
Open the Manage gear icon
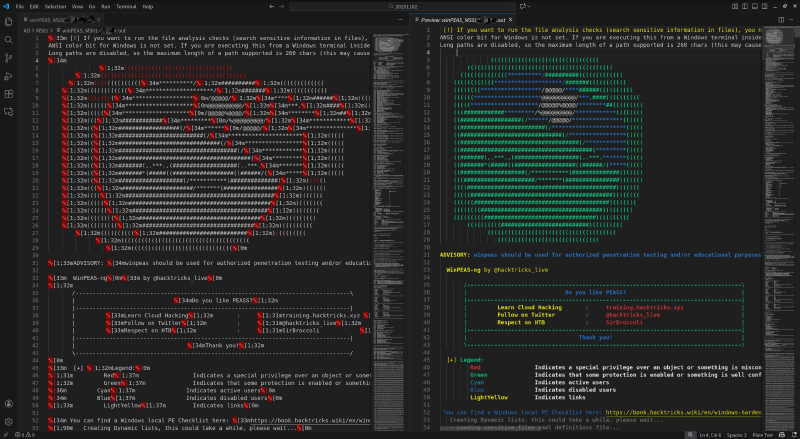click(x=7, y=420)
